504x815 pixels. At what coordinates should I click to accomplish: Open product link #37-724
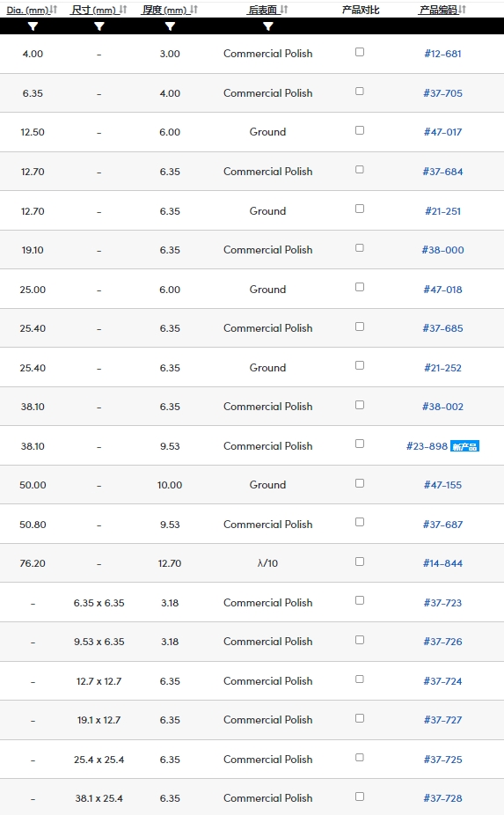point(442,681)
